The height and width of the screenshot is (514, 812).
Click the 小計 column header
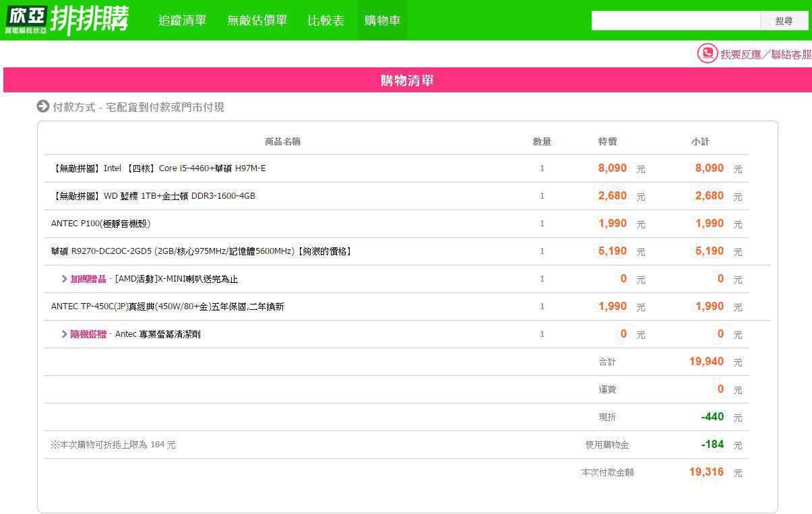point(700,141)
